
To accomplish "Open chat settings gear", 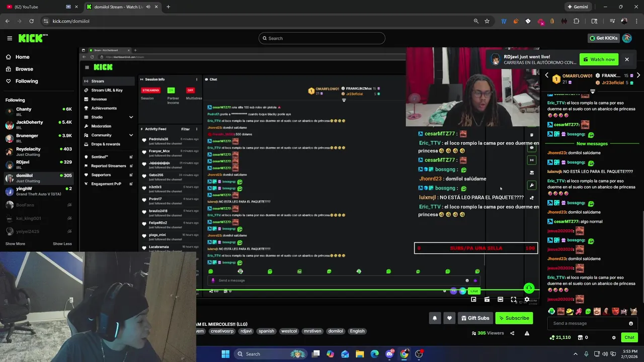I will (613, 337).
